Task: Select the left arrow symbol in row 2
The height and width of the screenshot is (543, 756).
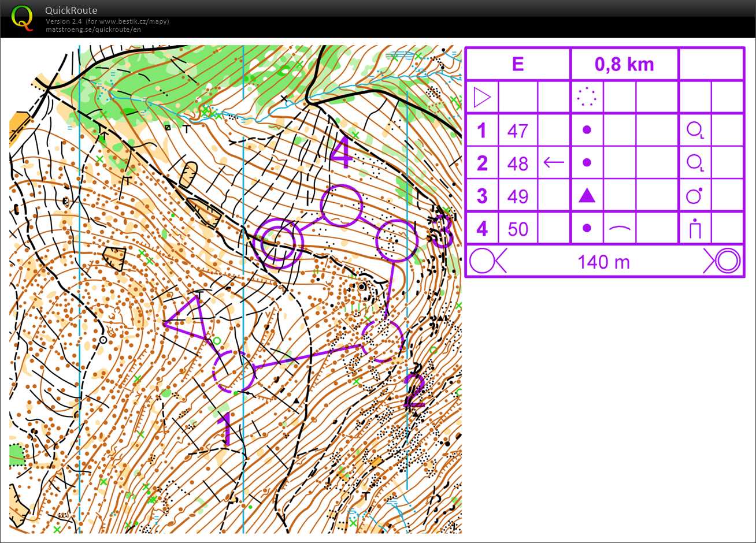Action: [x=554, y=163]
